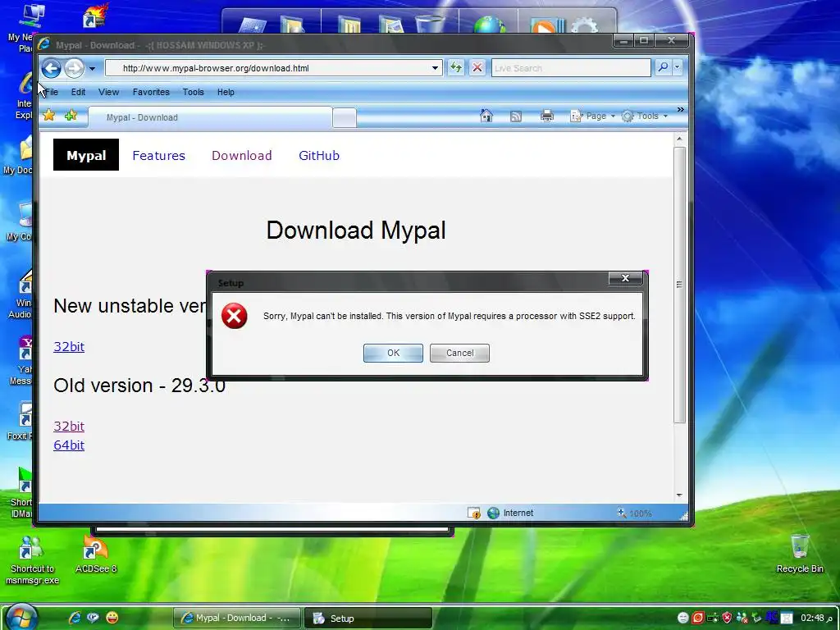This screenshot has width=840, height=630.
Task: Open the recent pages dropdown beside Forward
Action: (x=92, y=69)
